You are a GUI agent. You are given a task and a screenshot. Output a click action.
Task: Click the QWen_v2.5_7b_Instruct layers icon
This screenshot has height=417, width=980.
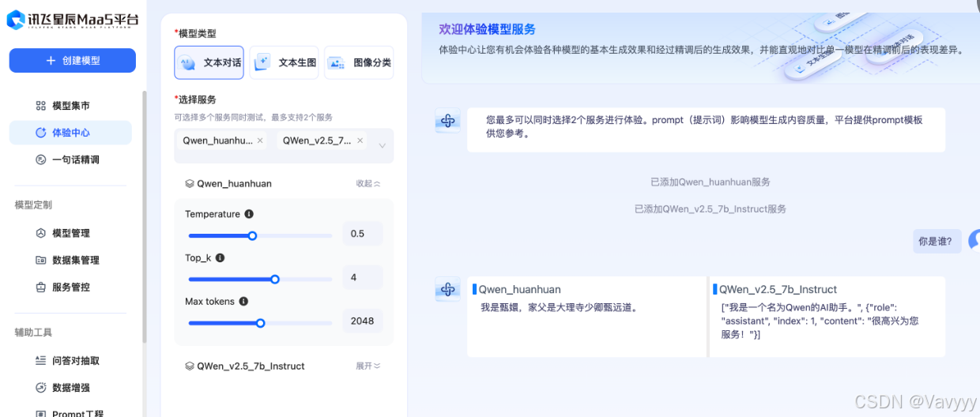pyautogui.click(x=190, y=366)
